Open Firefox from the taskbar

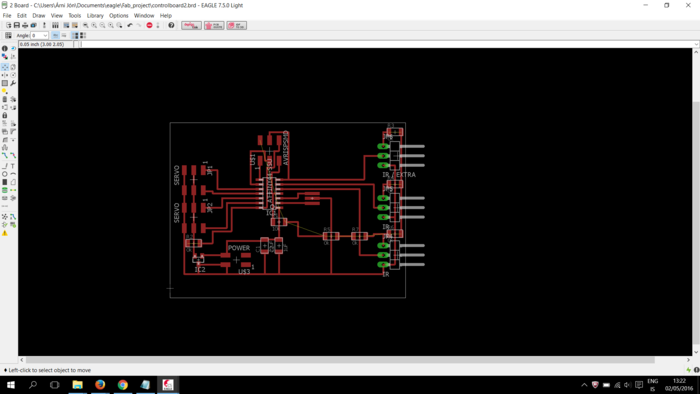pos(100,385)
